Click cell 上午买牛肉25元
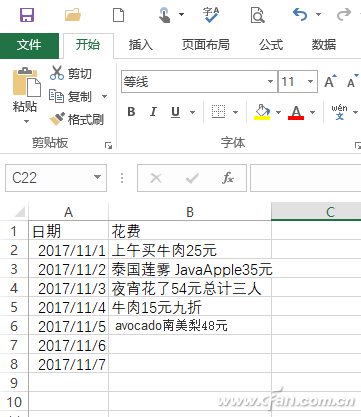 190,250
